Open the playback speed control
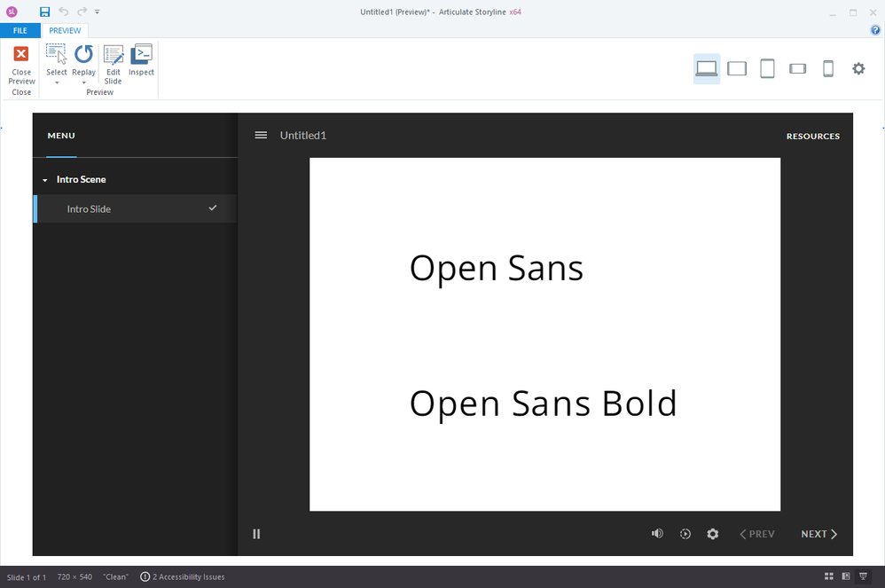 [685, 534]
